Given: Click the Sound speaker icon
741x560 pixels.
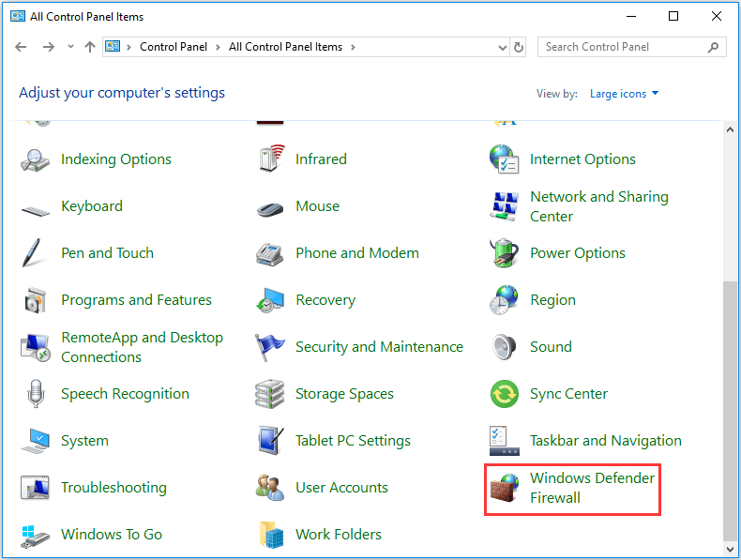Looking at the screenshot, I should (505, 347).
